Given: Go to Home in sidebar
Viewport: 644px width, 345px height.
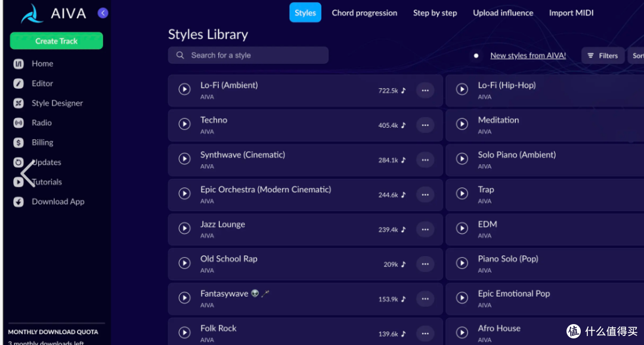Looking at the screenshot, I should coord(42,64).
